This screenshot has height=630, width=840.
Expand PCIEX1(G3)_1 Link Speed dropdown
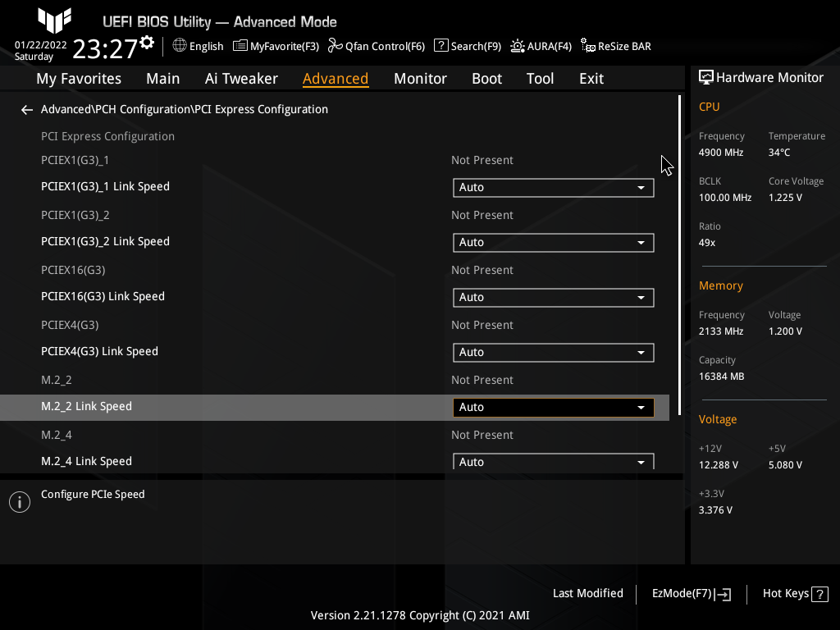pyautogui.click(x=553, y=188)
